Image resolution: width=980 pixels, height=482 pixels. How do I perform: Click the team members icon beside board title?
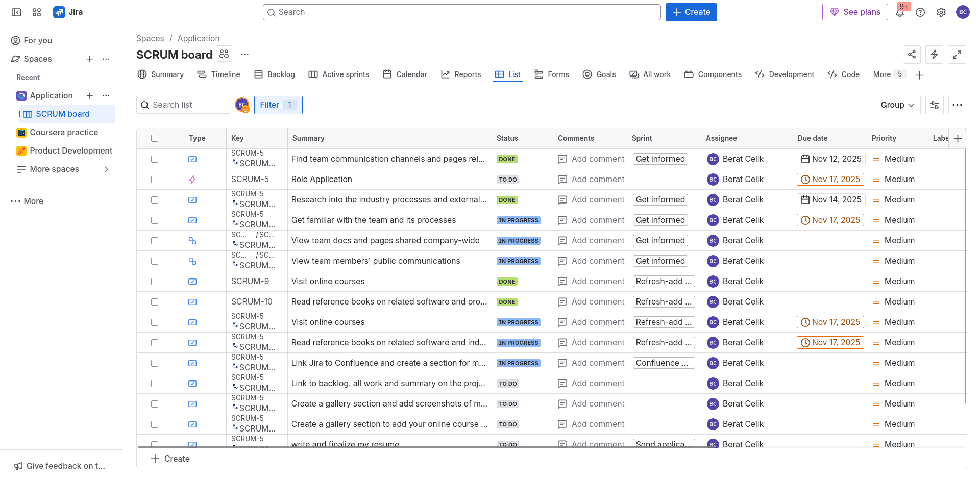tap(224, 54)
